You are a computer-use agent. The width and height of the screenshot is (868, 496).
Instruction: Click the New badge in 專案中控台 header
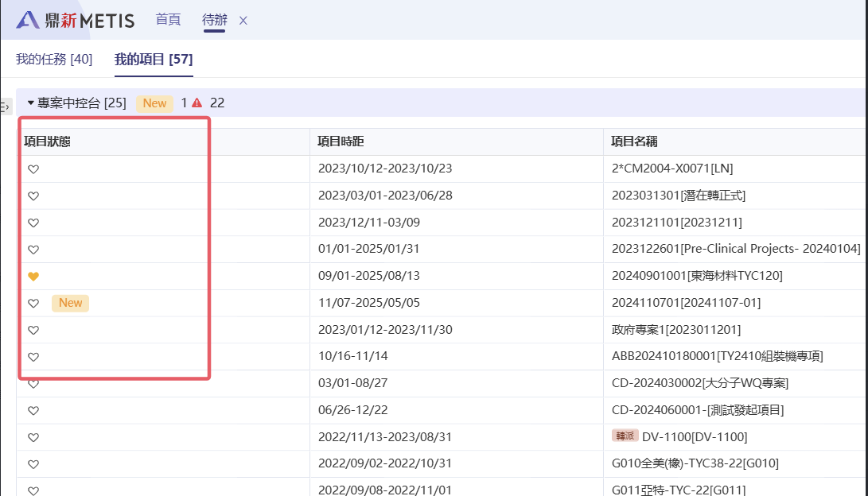coord(154,103)
